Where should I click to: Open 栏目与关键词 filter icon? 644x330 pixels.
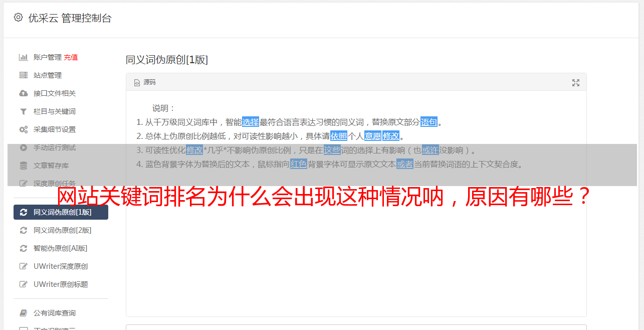coord(23,111)
